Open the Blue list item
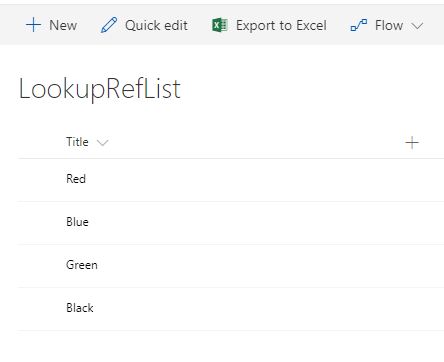This screenshot has height=362, width=444. [77, 222]
